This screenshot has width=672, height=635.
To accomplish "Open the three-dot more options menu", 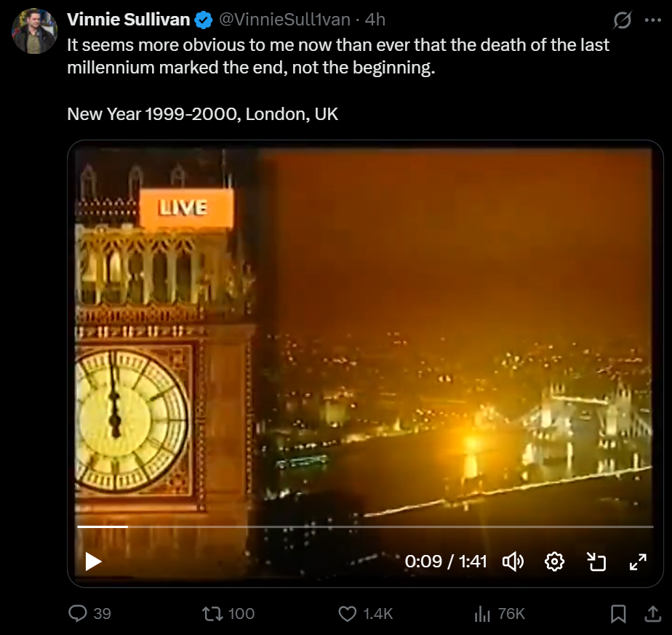I will [652, 20].
